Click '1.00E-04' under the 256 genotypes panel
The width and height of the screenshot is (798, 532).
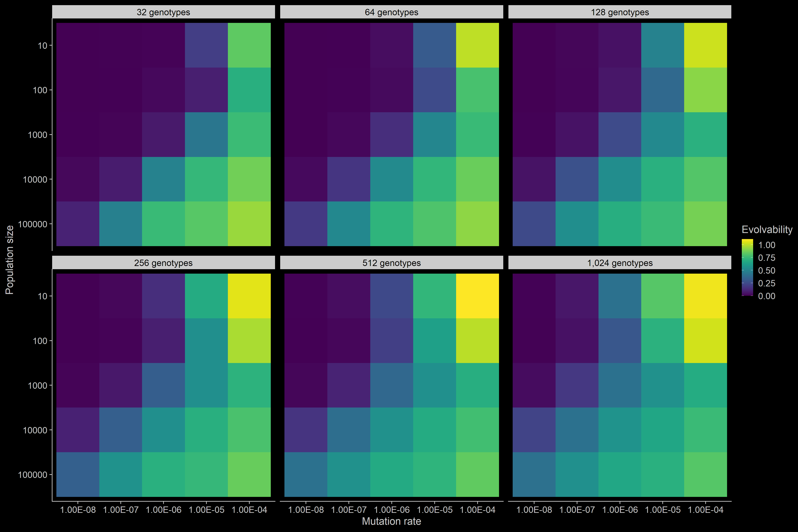point(249,510)
